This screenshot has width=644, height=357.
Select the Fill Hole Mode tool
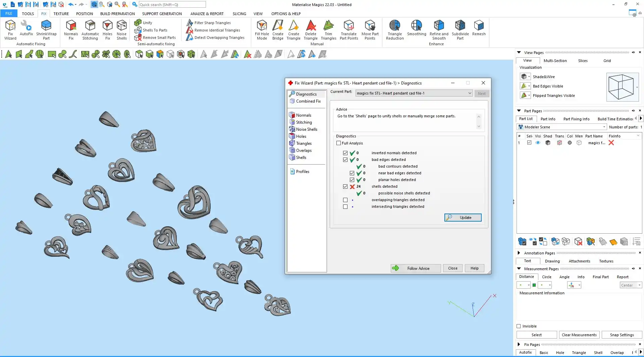(262, 29)
